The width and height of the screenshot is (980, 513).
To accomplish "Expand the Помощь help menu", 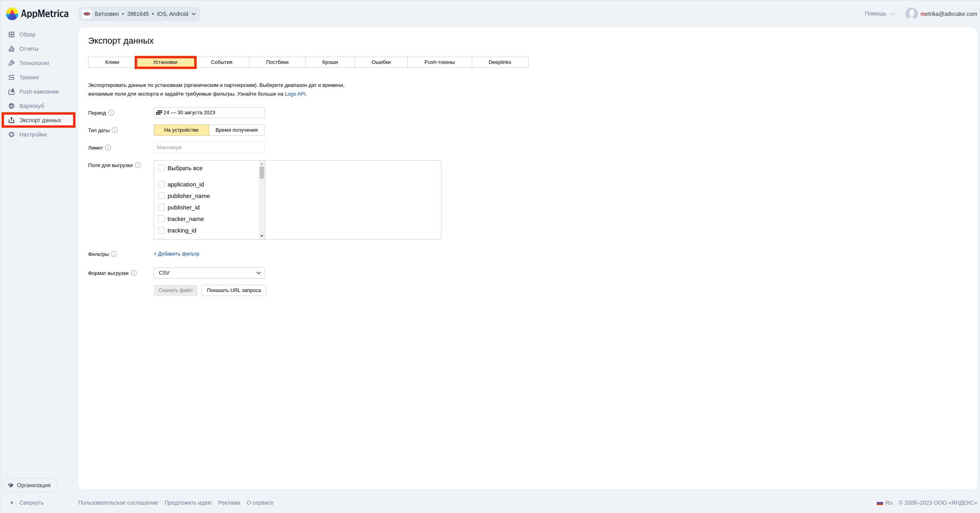I will tap(880, 14).
